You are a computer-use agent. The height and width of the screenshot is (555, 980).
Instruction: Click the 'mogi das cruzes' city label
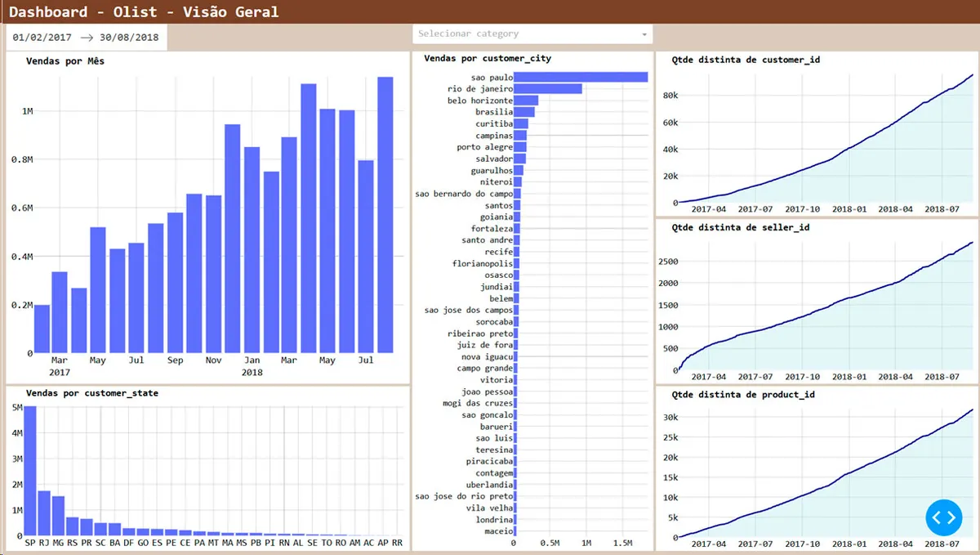[x=478, y=404]
